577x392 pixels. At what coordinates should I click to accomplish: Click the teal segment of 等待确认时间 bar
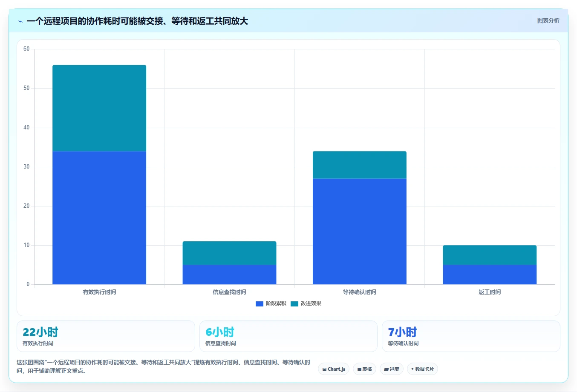[360, 165]
